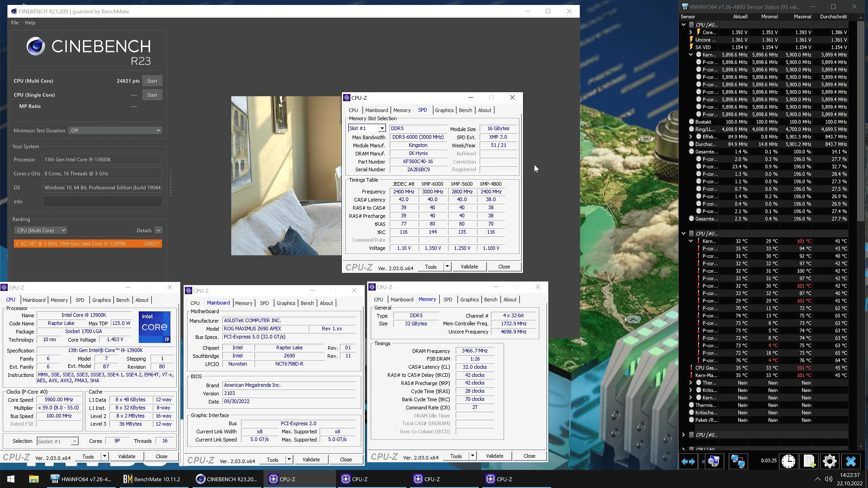Click SA VID lightning bolt icon
The image size is (868, 488).
(691, 47)
